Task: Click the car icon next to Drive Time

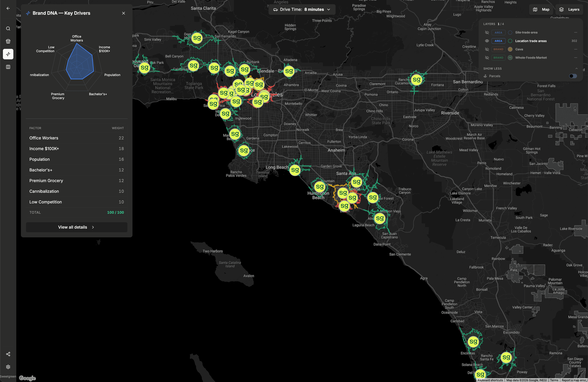Action: [275, 9]
